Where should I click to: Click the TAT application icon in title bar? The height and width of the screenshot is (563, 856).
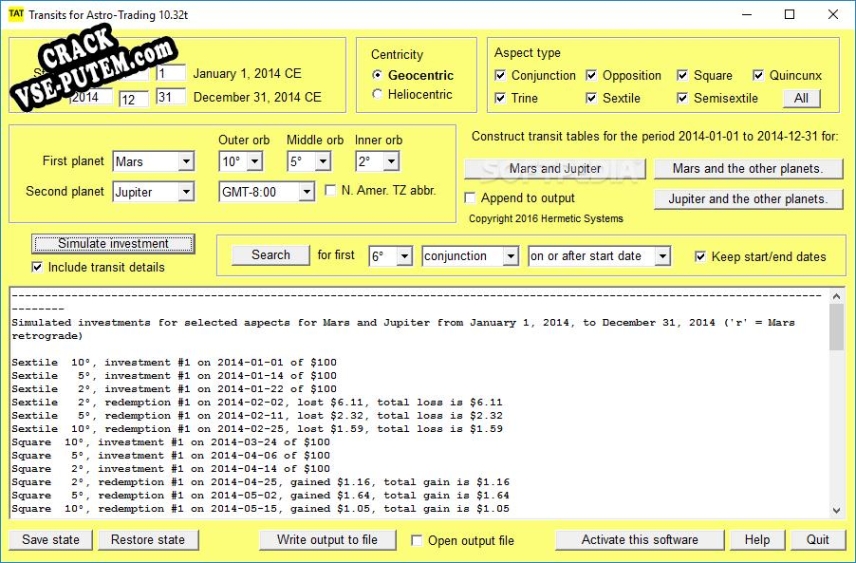pos(16,14)
